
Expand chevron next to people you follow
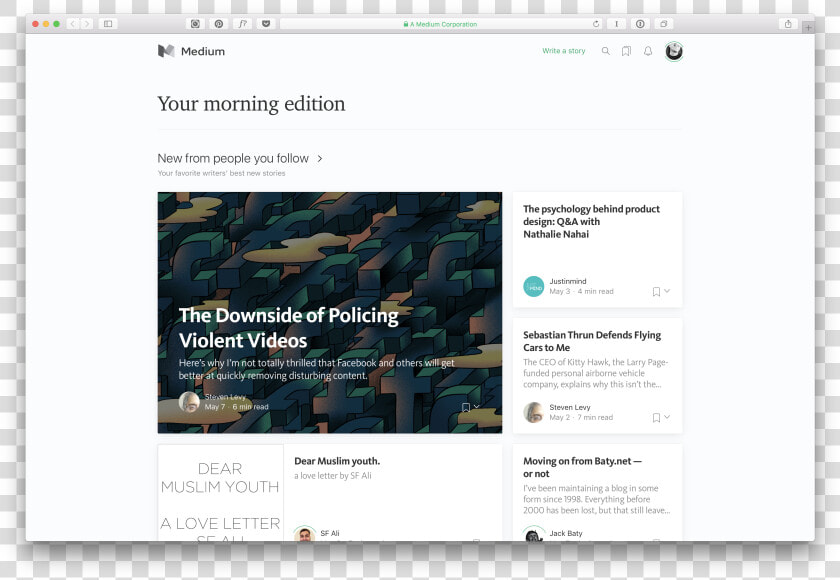click(x=320, y=159)
